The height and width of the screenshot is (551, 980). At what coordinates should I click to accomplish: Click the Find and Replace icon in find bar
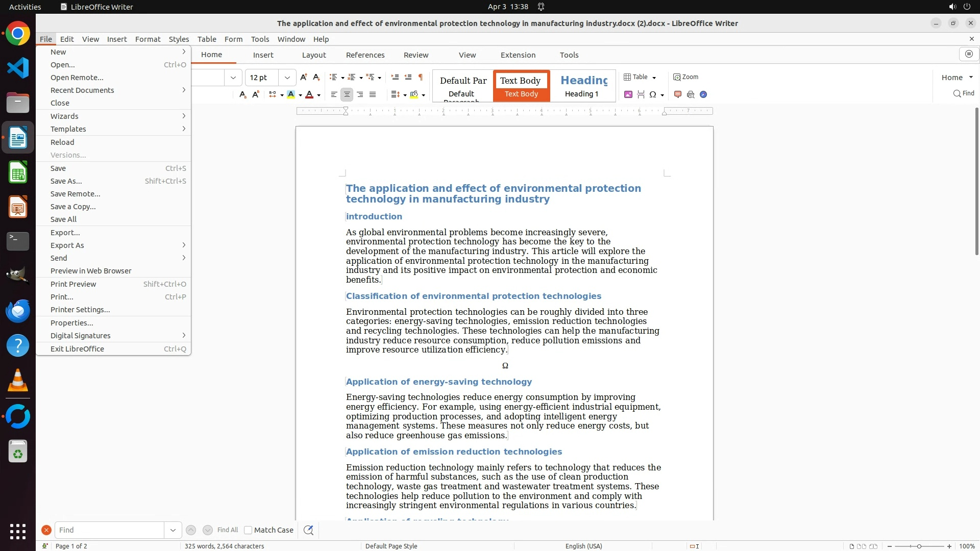click(x=308, y=530)
